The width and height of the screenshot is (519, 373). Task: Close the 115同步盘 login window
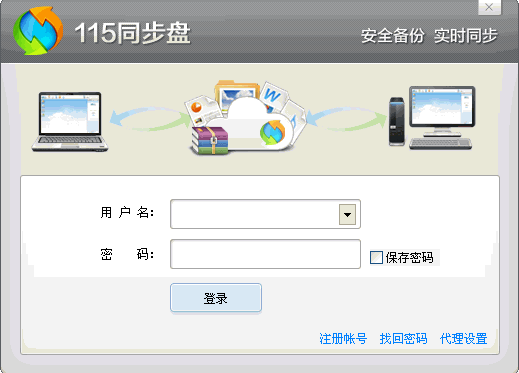click(489, 7)
